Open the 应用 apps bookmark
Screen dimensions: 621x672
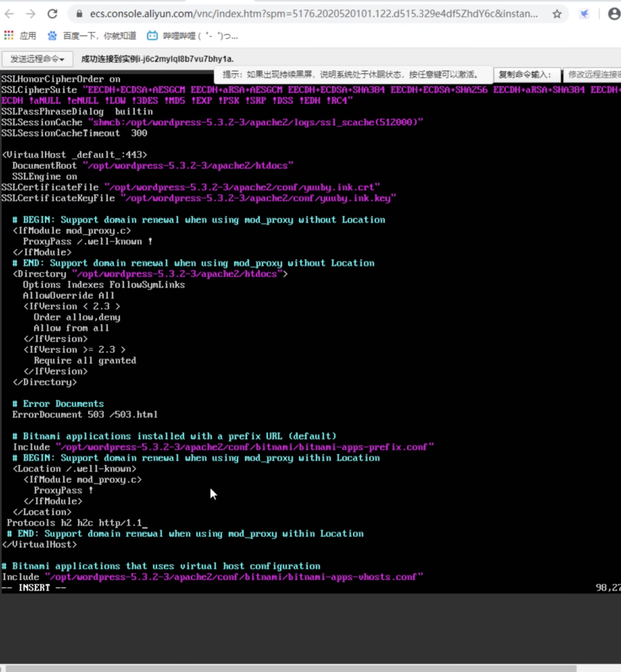pos(20,36)
